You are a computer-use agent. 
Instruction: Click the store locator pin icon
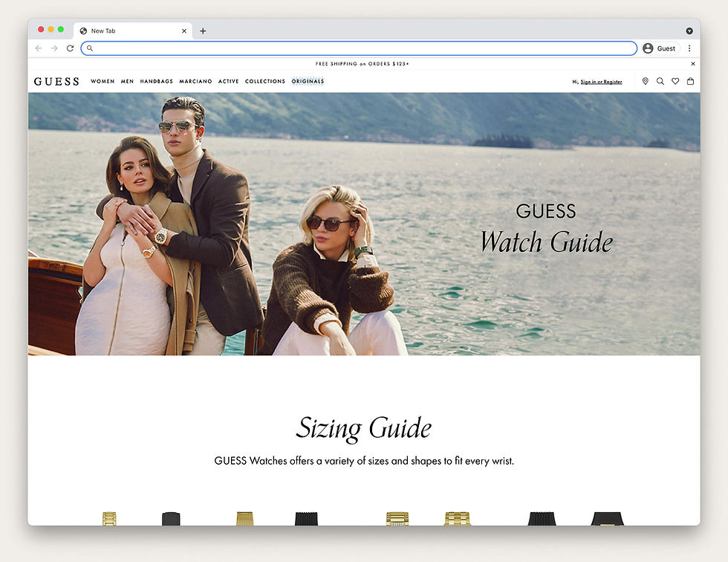[645, 81]
